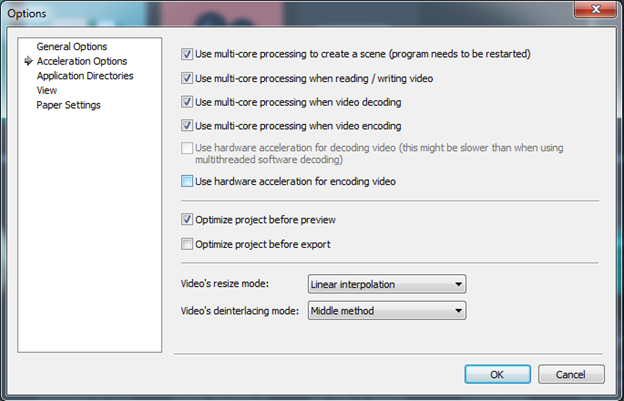This screenshot has width=624, height=401.
Task: Click the arrow marker beside Acceleration Options
Action: pos(28,61)
